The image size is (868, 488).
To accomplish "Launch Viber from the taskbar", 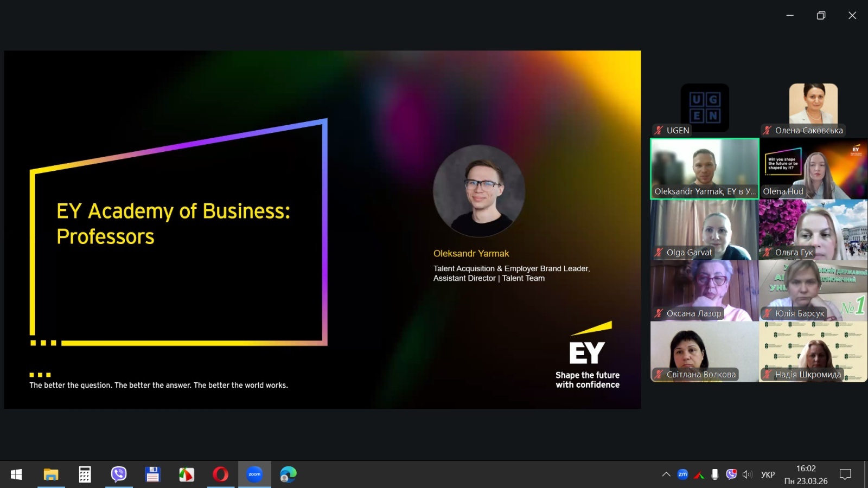I will tap(118, 474).
